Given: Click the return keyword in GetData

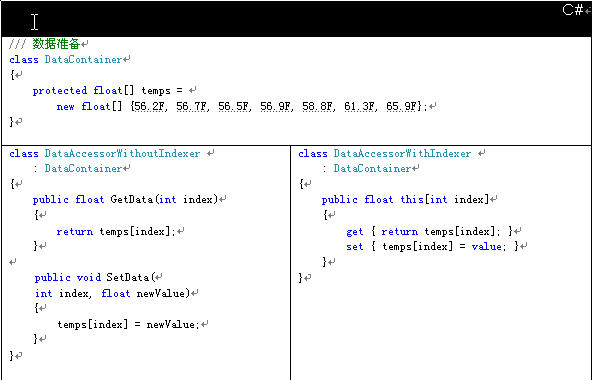Looking at the screenshot, I should (x=75, y=231).
